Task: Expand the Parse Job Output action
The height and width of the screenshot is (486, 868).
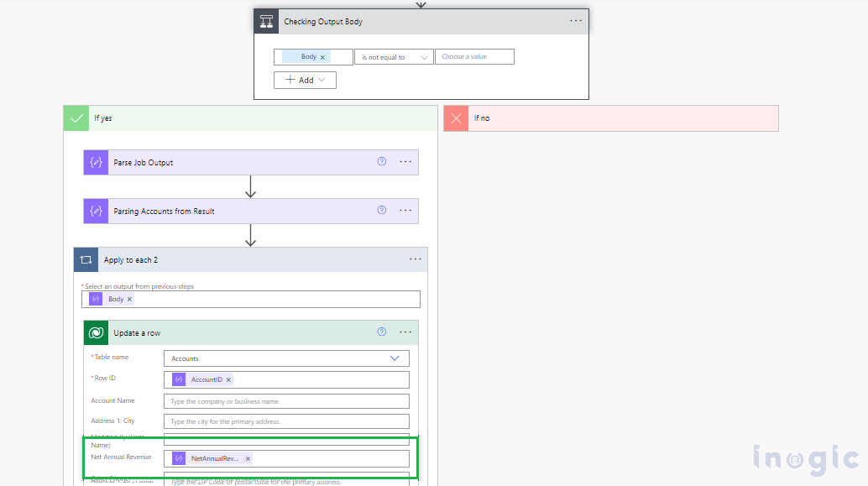Action: tap(251, 162)
